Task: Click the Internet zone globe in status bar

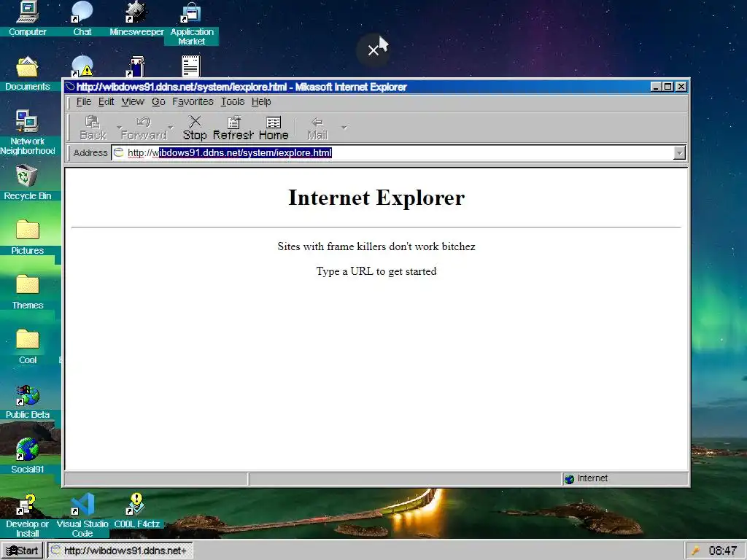Action: click(x=569, y=478)
